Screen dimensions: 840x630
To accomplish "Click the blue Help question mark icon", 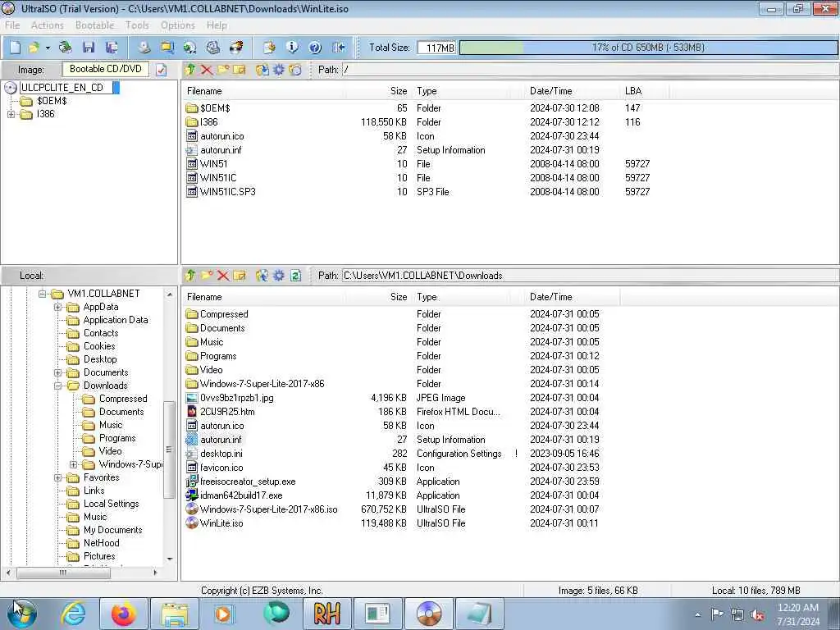I will tap(315, 47).
